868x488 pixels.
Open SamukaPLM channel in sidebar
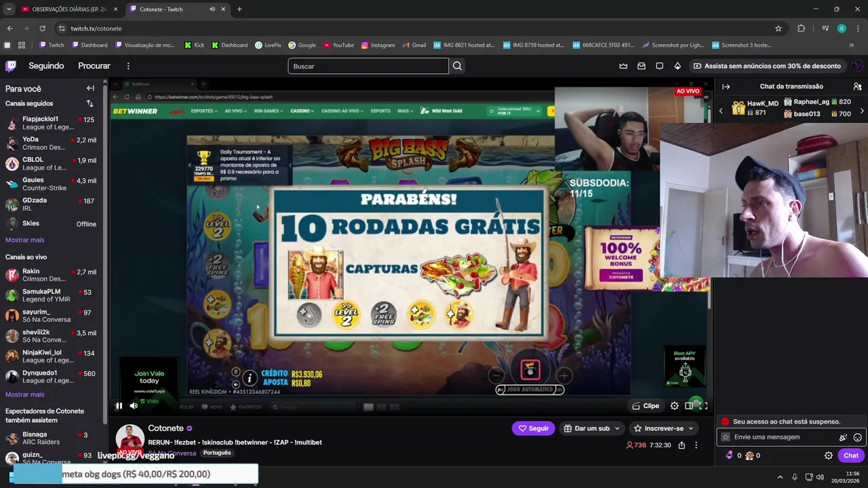tap(51, 295)
